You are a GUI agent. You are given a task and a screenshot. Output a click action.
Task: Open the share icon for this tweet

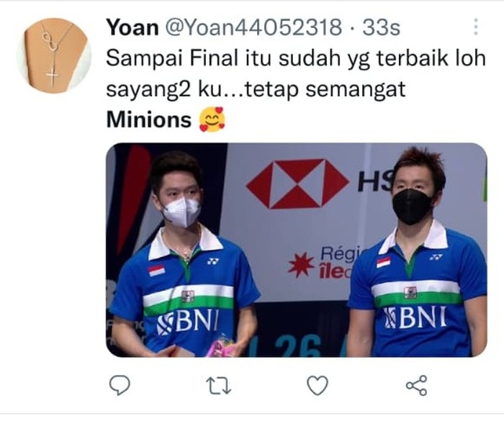[417, 385]
